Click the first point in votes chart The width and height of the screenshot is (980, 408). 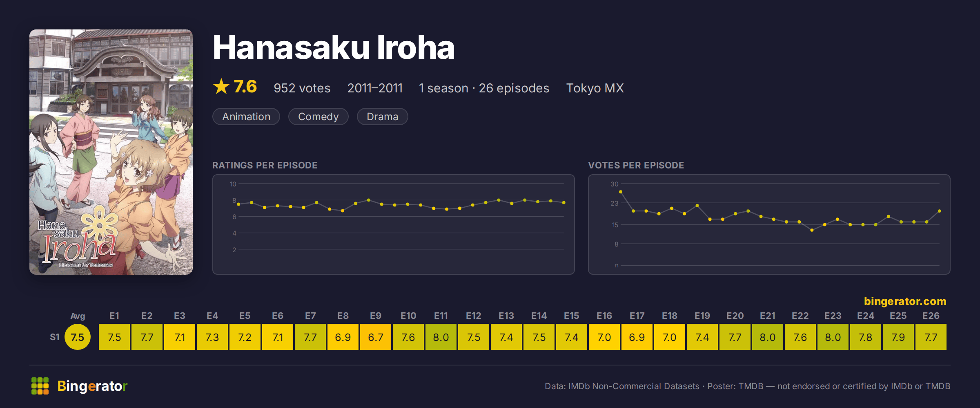point(621,192)
